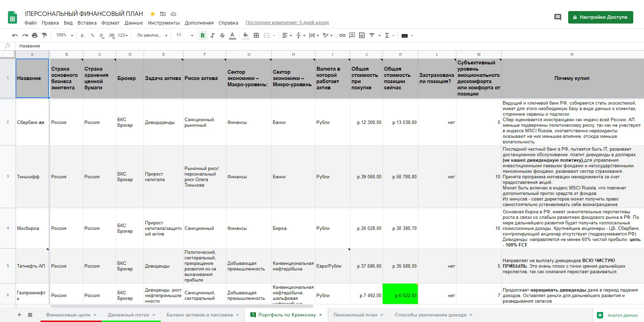644x322 pixels.
Task: Switch to Баланс активов и пассивов sheet
Action: tap(203, 315)
